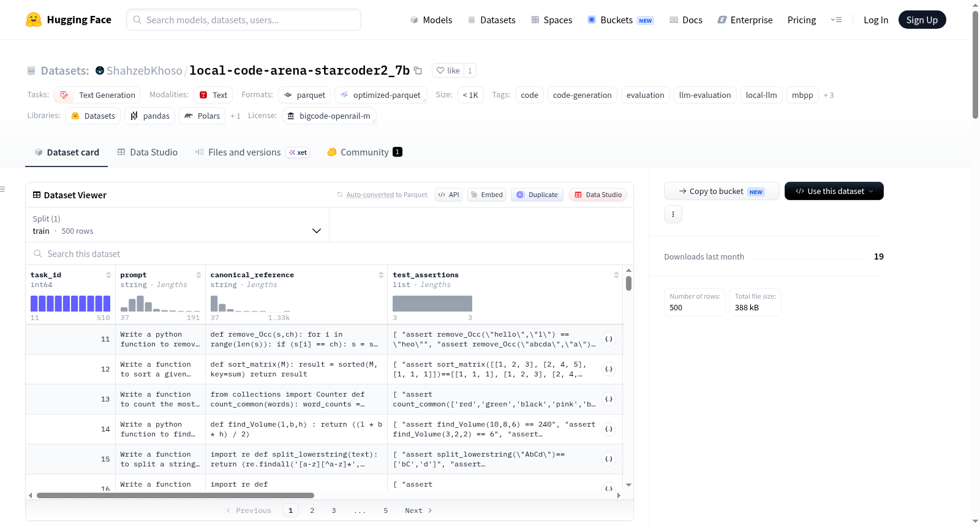Go to Datasets in top navigation
The image size is (980, 527).
491,20
